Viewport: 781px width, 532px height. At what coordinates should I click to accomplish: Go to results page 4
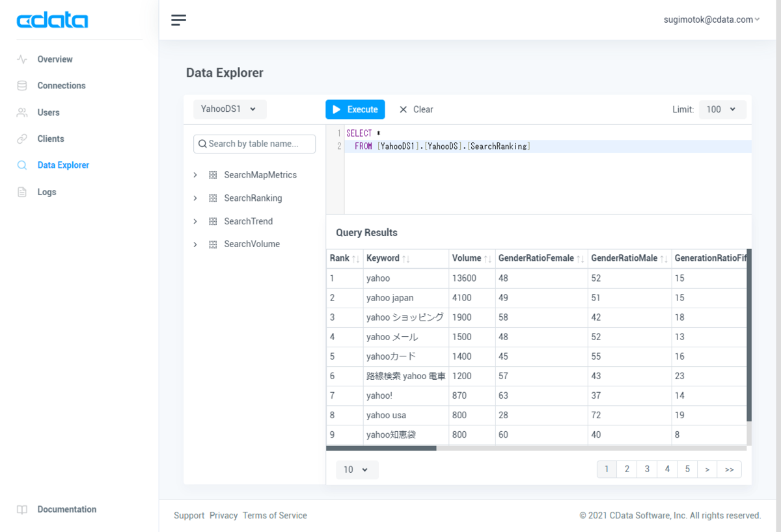(667, 469)
